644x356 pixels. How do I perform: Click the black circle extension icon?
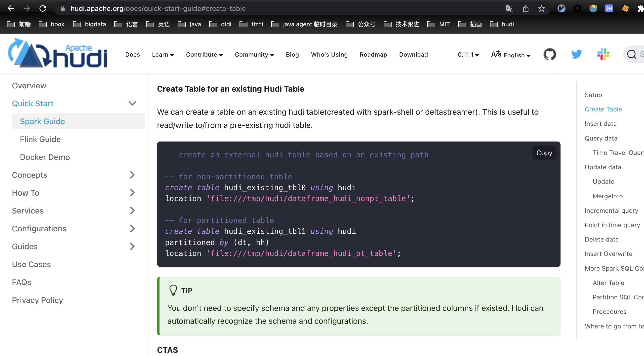(x=577, y=8)
